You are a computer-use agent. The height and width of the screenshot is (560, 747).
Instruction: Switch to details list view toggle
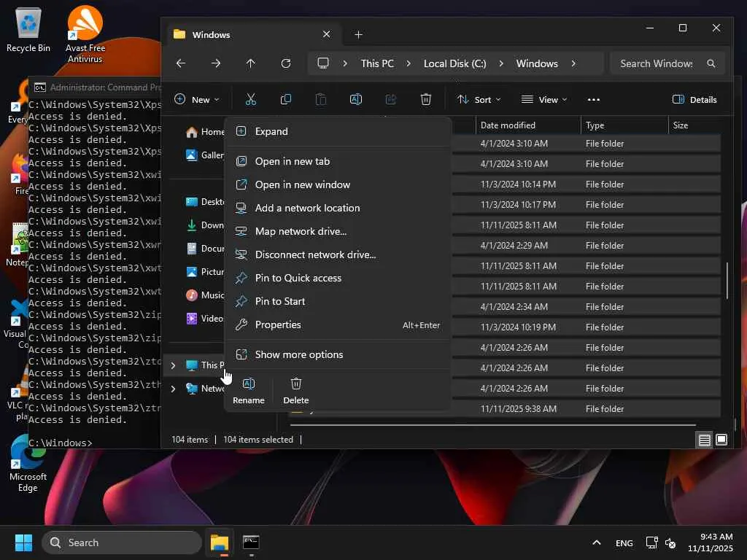coord(704,440)
